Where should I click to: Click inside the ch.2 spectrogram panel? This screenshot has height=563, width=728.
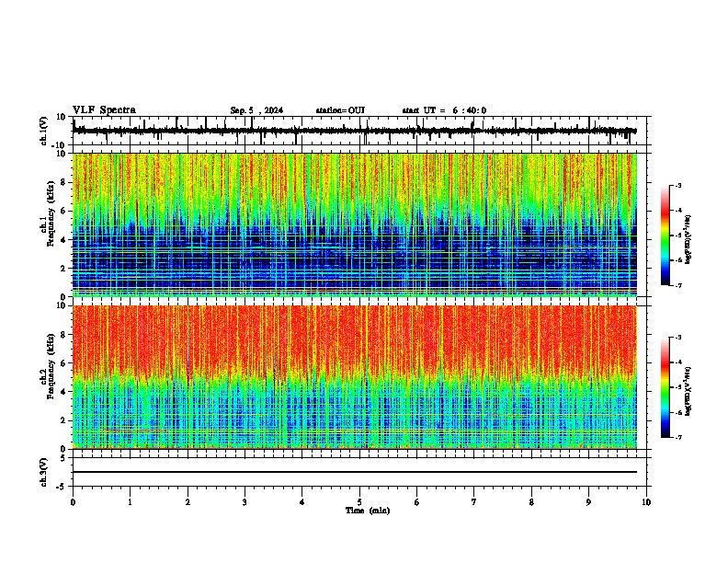point(355,377)
